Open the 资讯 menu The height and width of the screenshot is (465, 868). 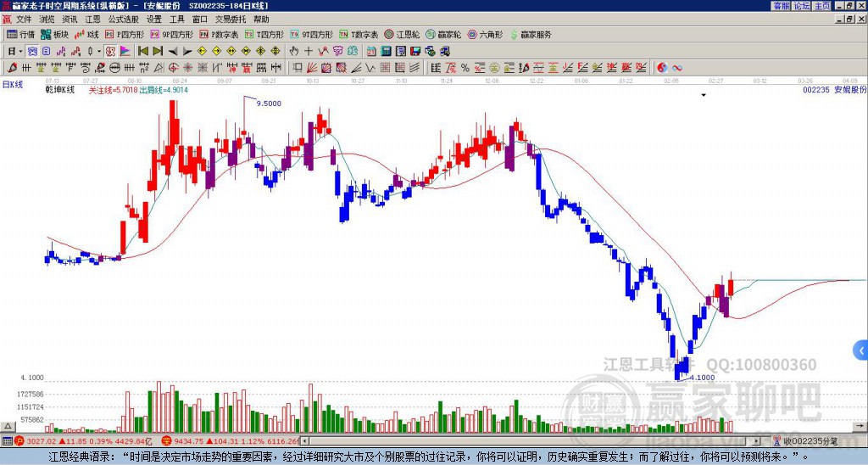tap(70, 20)
